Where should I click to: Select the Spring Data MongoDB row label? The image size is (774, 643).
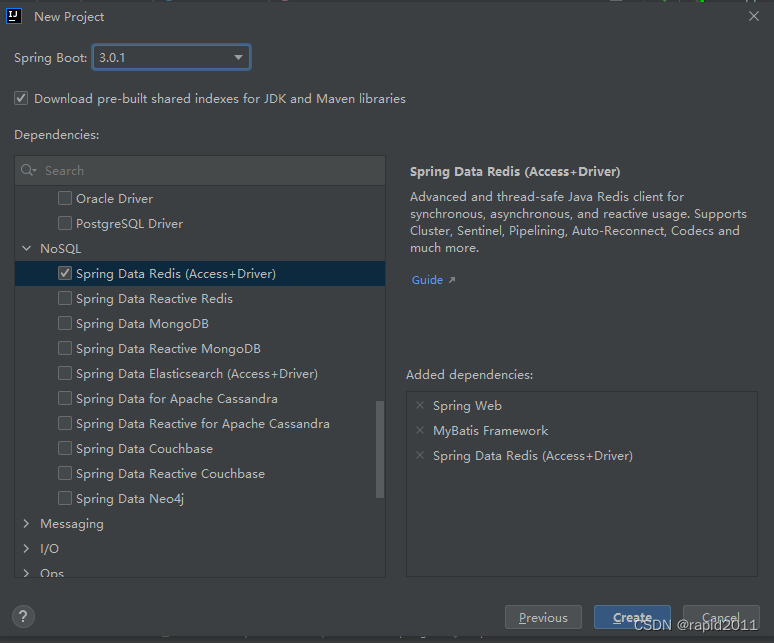point(142,324)
